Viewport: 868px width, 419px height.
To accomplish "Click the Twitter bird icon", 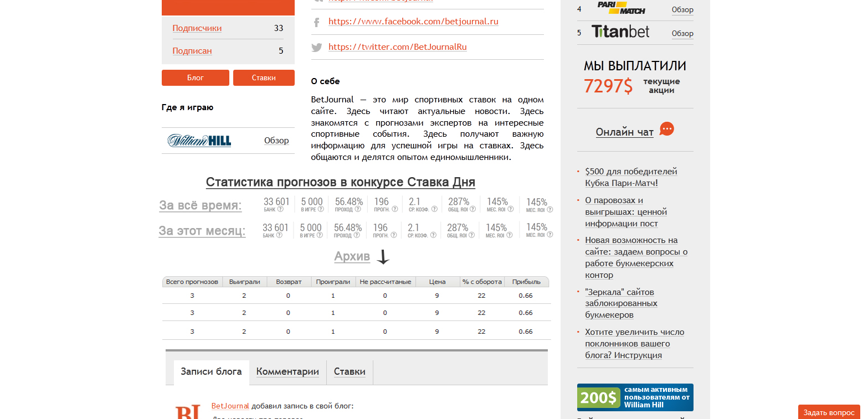I will tap(316, 48).
